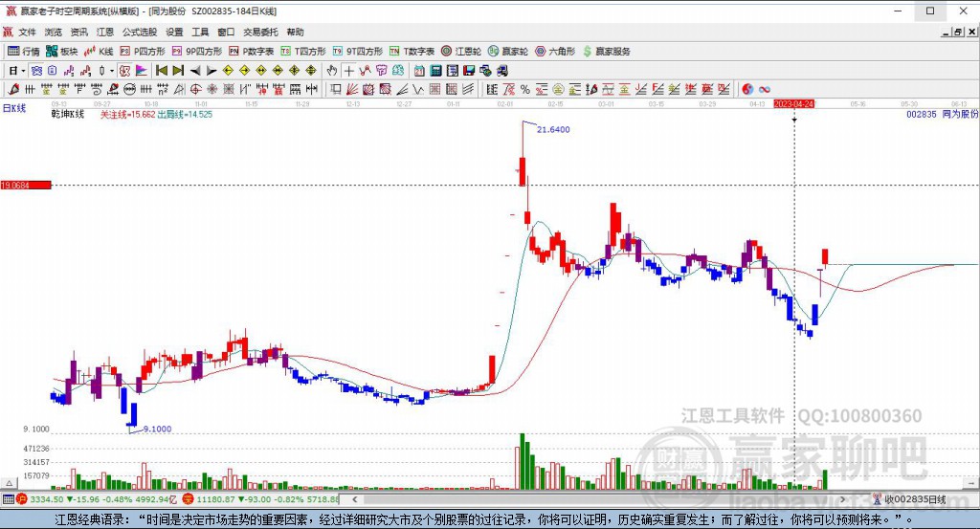
Task: Select the gold 金 circle icon
Action: tap(558, 89)
